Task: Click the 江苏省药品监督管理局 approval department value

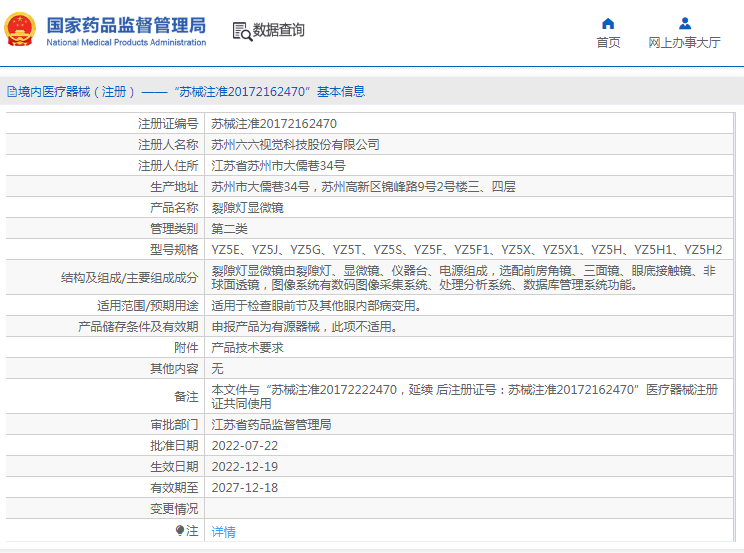Action: point(271,425)
